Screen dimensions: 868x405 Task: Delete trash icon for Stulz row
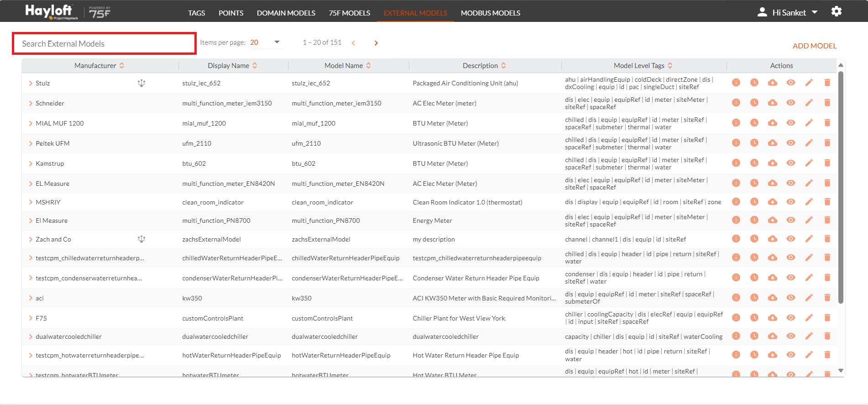[x=827, y=83]
